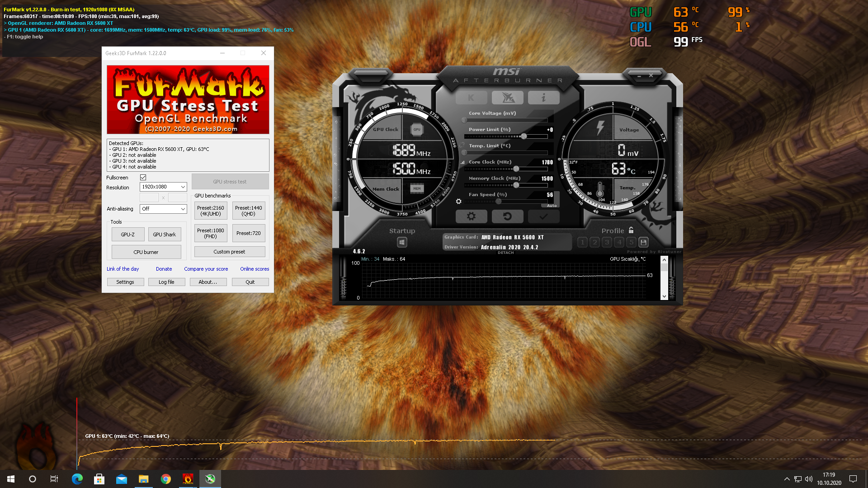Select profile slot 2 in Afterburner

[x=595, y=242]
